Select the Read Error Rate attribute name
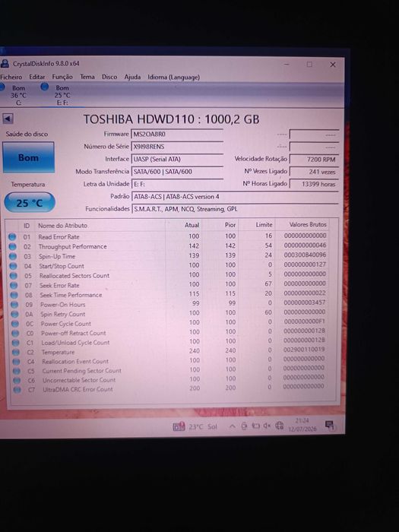399x532 pixels. click(x=59, y=237)
